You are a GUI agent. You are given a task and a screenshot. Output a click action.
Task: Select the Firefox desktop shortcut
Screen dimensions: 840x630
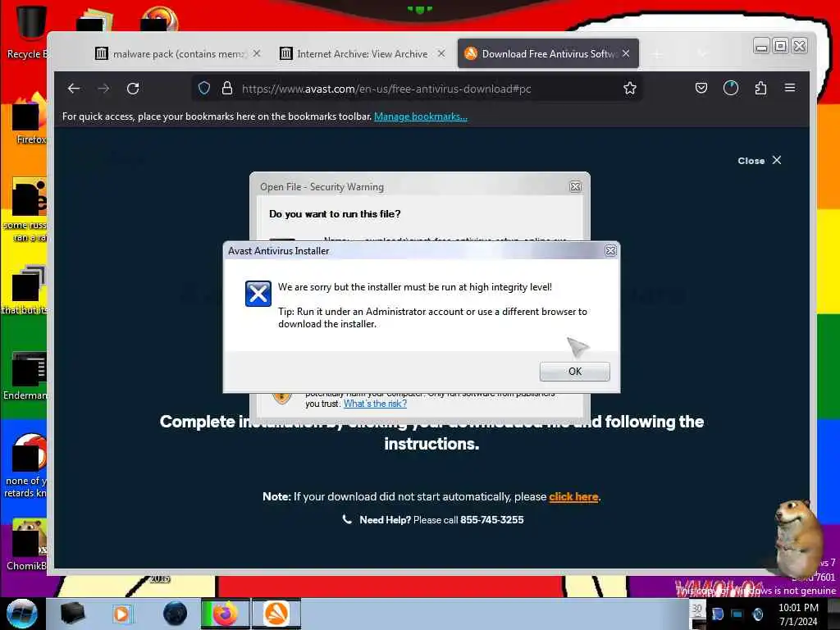pyautogui.click(x=28, y=119)
